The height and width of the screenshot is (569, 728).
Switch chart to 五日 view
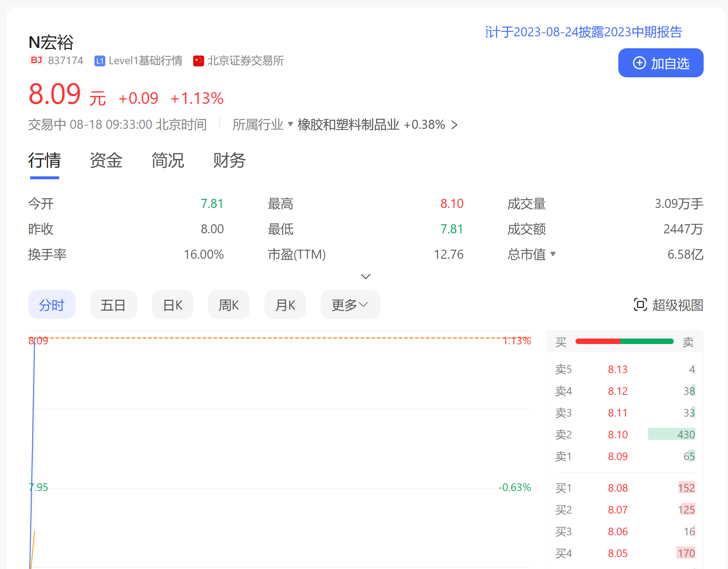[113, 305]
